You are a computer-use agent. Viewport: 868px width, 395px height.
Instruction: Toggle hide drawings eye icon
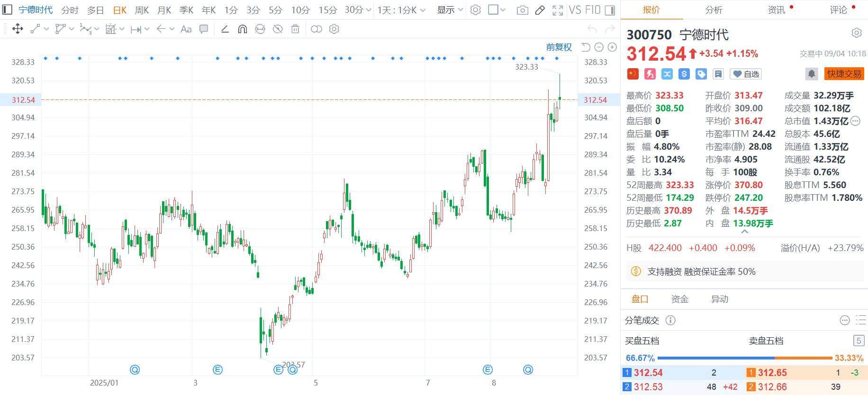click(x=278, y=29)
